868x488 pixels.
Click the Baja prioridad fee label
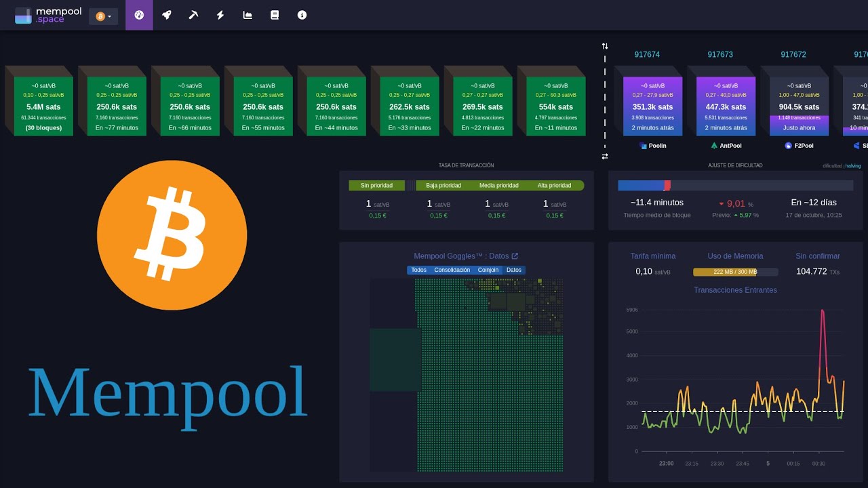tap(443, 185)
